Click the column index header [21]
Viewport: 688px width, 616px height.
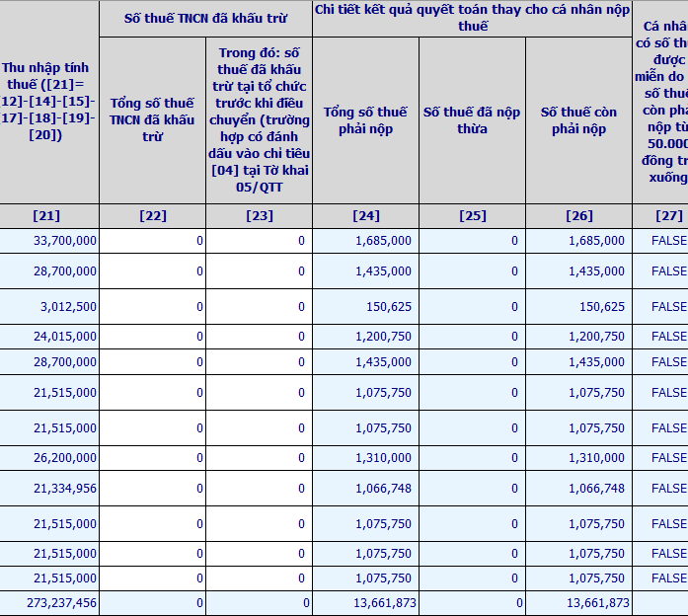point(47,216)
